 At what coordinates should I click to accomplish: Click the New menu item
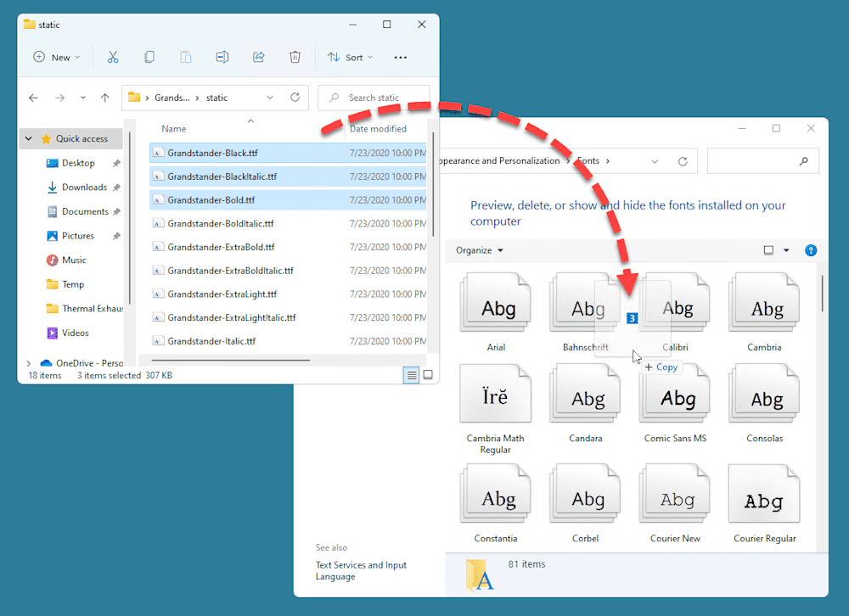[x=56, y=57]
